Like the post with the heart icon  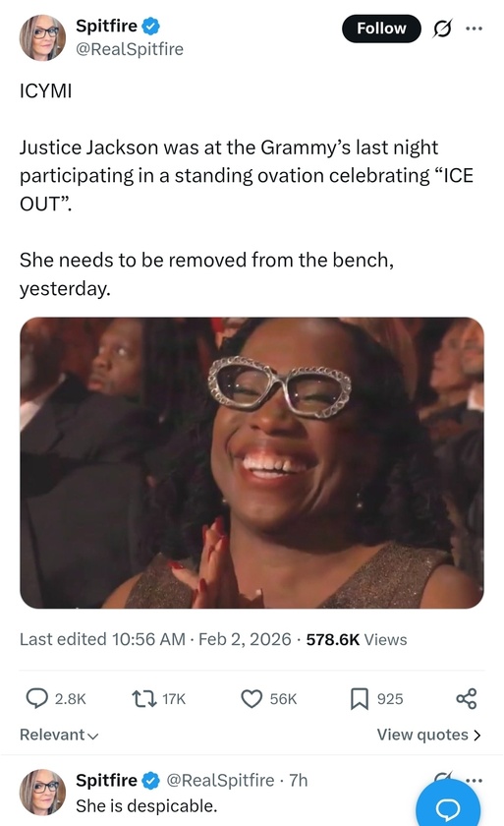tap(252, 699)
